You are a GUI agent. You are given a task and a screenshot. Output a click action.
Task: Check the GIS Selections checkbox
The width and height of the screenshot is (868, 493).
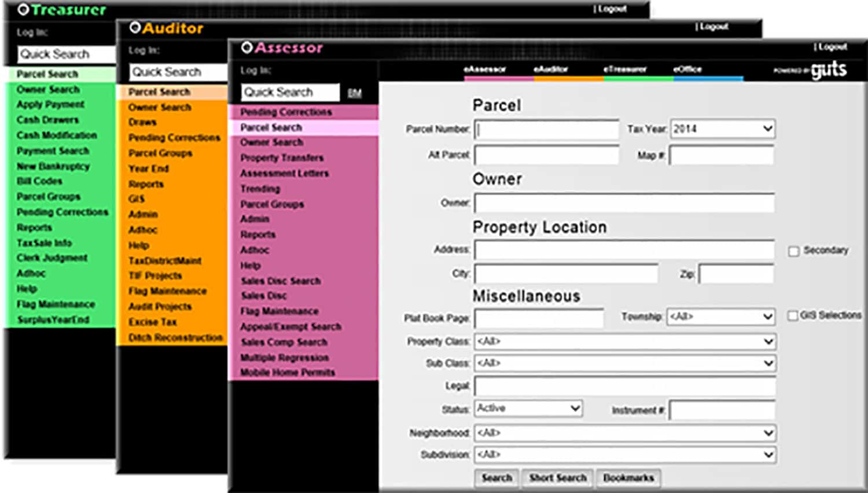793,316
